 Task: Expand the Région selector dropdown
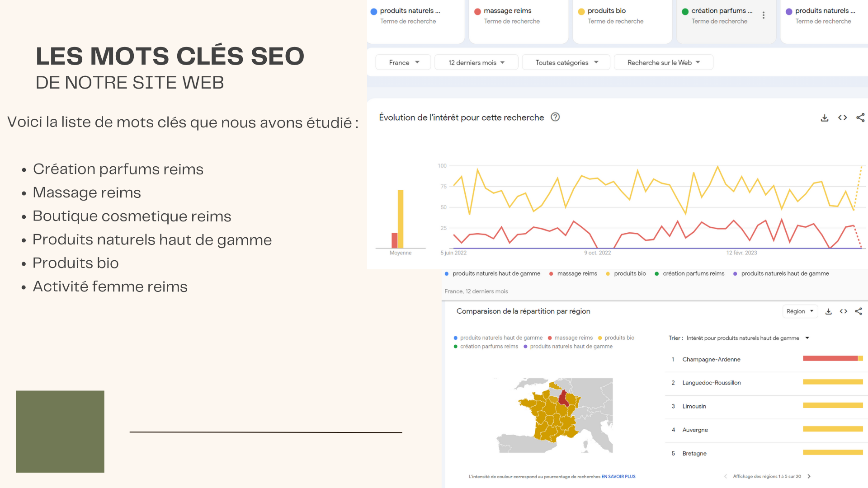click(x=800, y=311)
